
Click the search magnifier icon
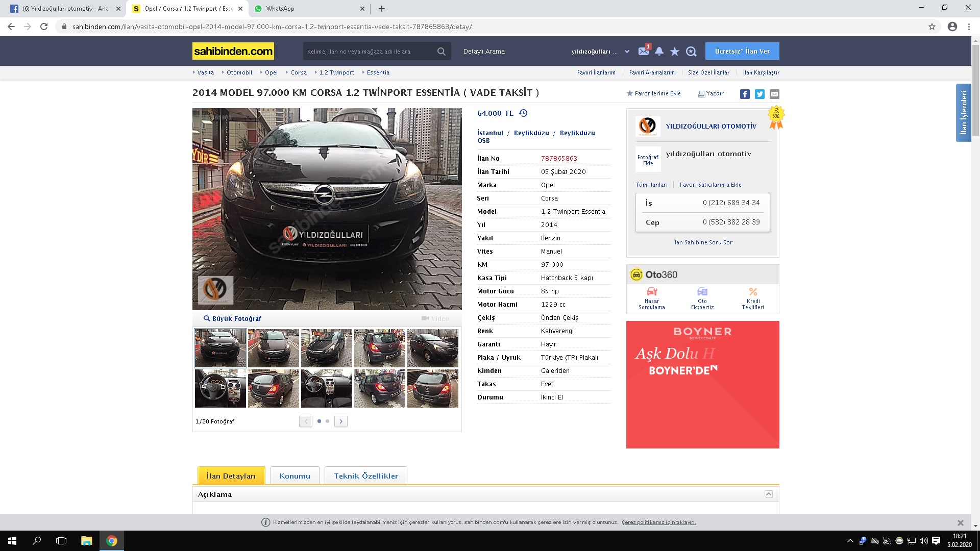[442, 52]
